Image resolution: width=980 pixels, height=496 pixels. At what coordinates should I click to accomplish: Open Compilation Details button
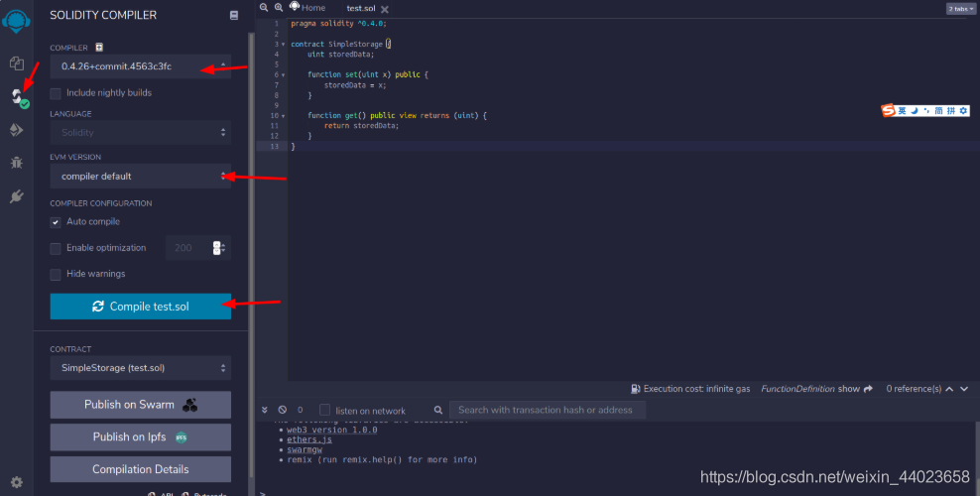(x=141, y=469)
